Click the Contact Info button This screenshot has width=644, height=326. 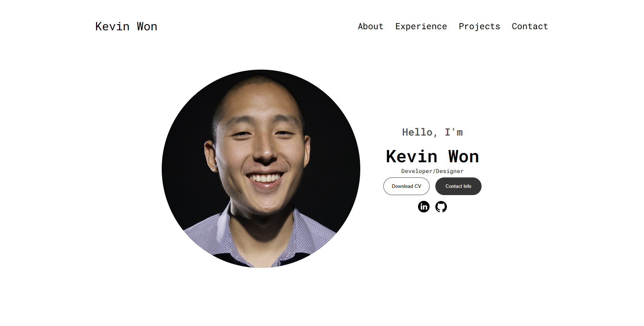pos(458,186)
